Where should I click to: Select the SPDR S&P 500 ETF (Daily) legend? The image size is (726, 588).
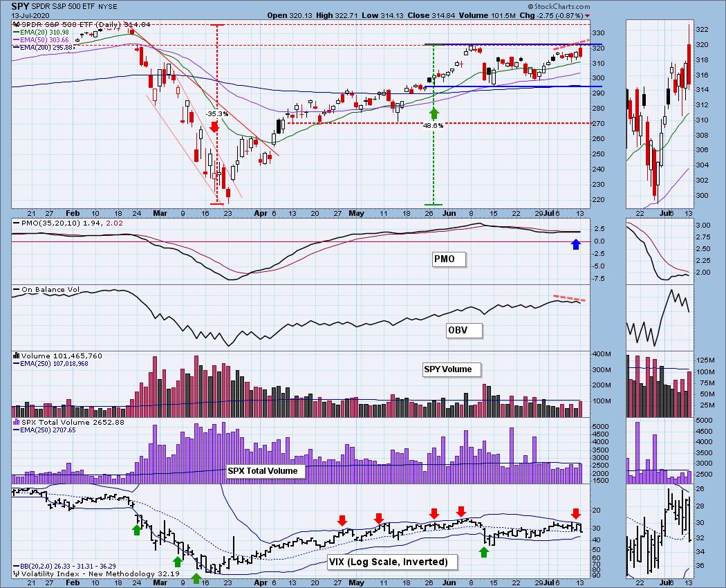82,24
